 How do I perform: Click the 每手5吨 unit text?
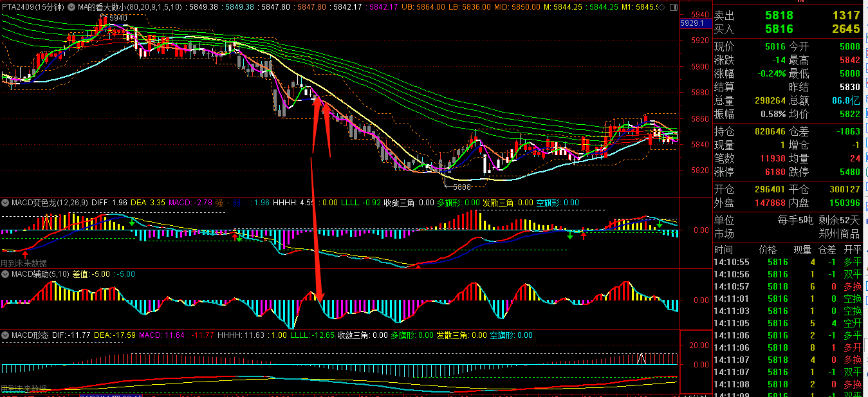point(795,220)
